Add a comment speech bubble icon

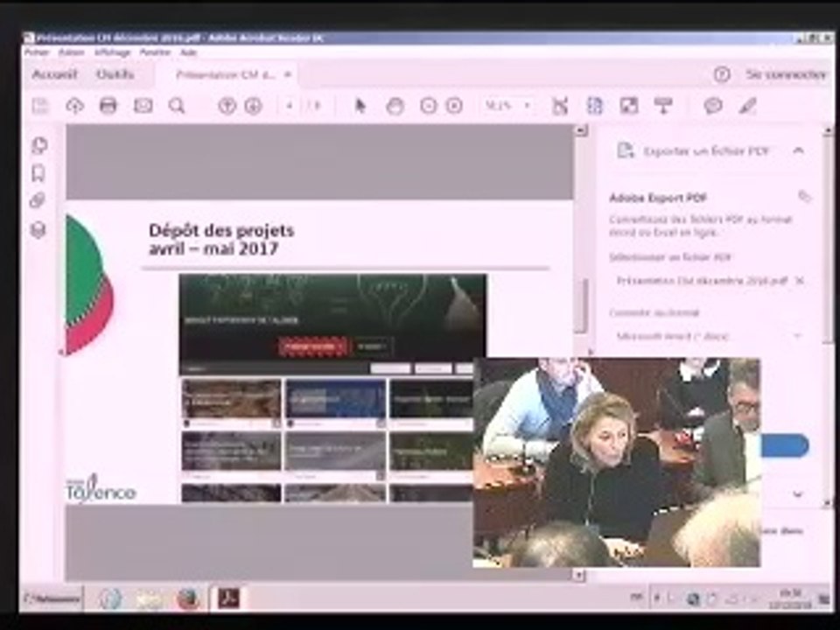click(x=713, y=106)
